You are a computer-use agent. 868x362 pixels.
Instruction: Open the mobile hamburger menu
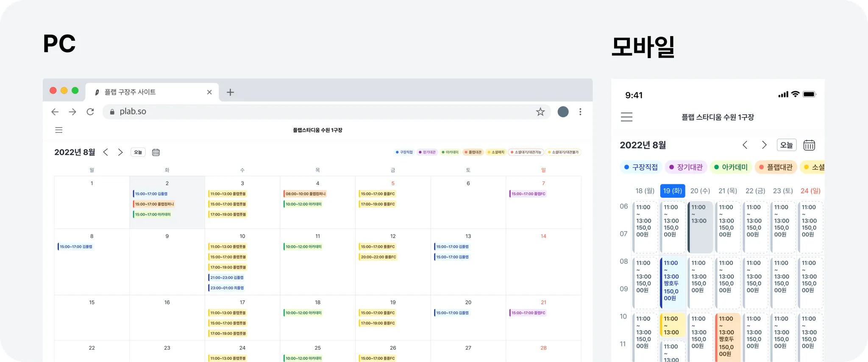626,117
